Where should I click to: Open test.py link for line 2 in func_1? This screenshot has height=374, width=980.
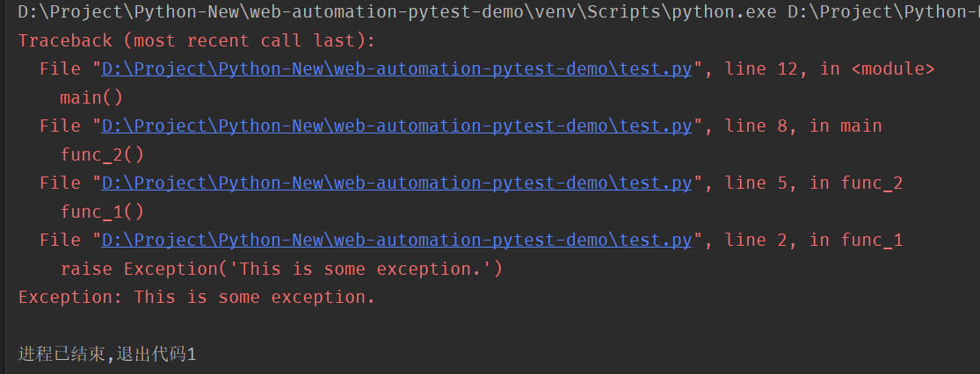click(x=397, y=240)
